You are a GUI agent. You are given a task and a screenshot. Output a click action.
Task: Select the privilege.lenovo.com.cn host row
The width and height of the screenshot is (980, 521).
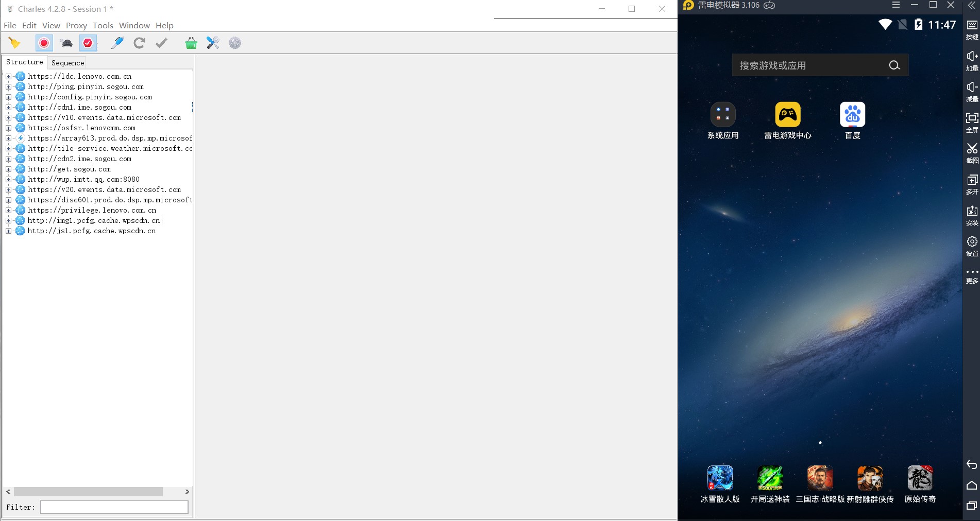coord(92,210)
